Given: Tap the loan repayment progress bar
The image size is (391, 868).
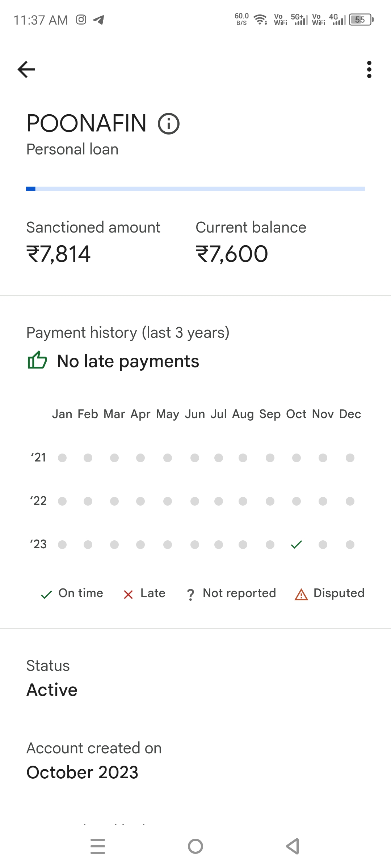Looking at the screenshot, I should [x=195, y=189].
